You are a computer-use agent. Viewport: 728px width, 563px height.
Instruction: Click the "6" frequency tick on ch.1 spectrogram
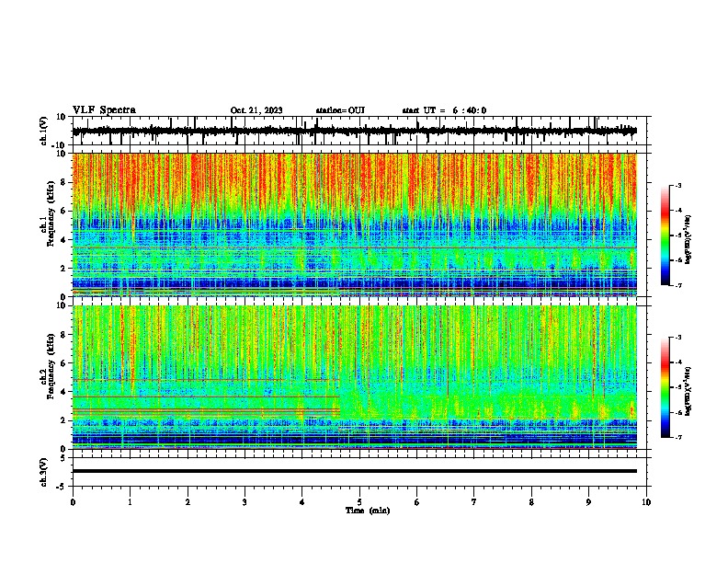click(63, 211)
